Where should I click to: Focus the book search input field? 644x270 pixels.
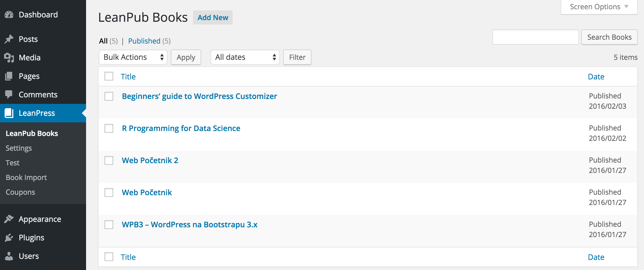pyautogui.click(x=536, y=37)
